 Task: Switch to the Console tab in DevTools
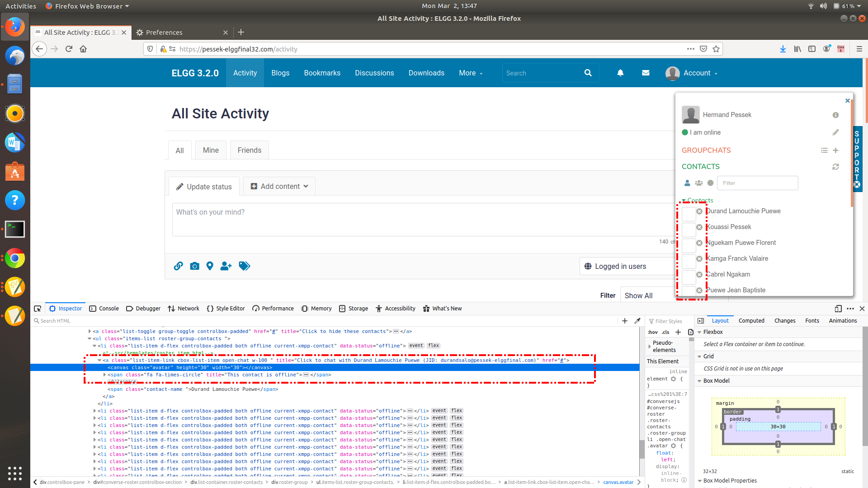[108, 308]
